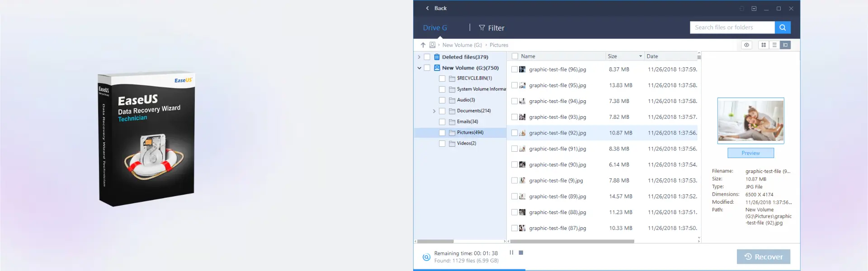Screen dimensions: 868x271
Task: Collapse the New Volume (G:) tree node
Action: click(419, 68)
